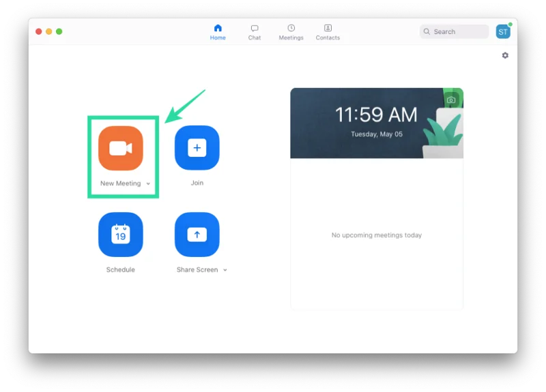
Task: Open the Chat tab
Action: (x=255, y=32)
